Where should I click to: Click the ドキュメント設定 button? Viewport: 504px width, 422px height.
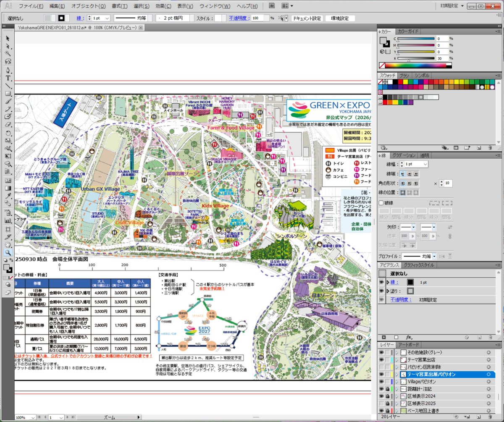click(x=307, y=18)
